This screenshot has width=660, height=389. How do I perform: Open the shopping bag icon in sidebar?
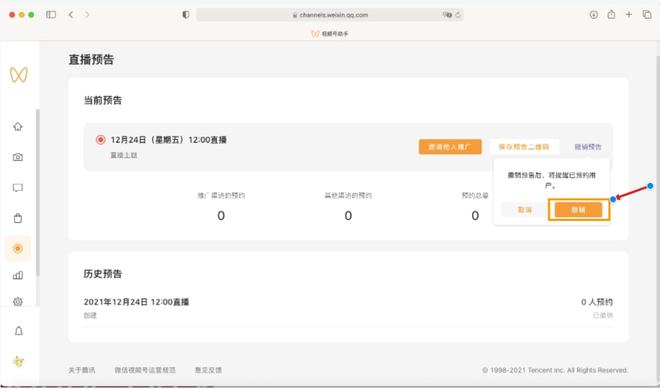18,218
